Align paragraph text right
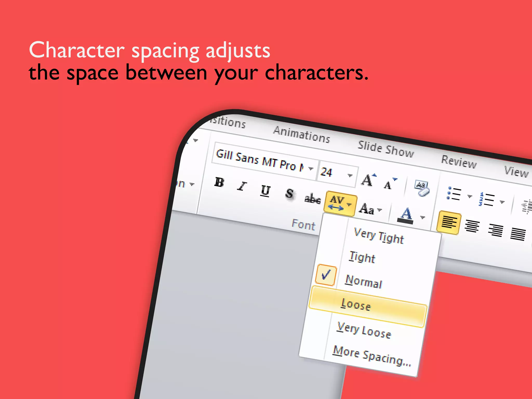The image size is (532, 399). (496, 230)
